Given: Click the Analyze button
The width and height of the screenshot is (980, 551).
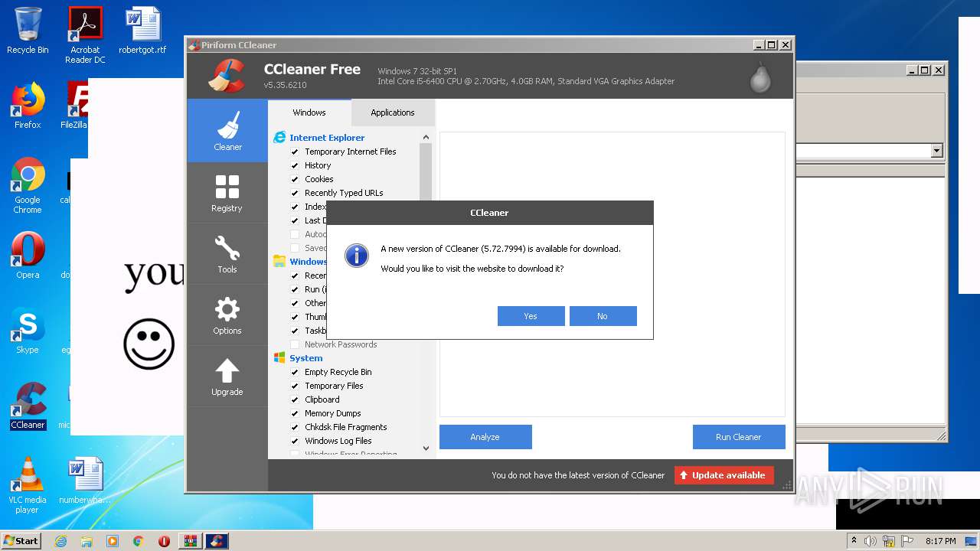Looking at the screenshot, I should point(485,437).
